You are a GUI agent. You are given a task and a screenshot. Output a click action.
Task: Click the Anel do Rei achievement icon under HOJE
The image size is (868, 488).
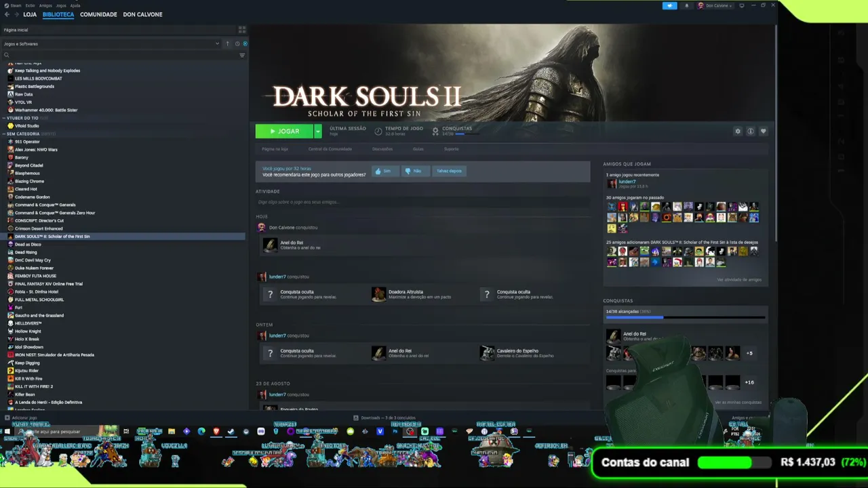pyautogui.click(x=270, y=245)
